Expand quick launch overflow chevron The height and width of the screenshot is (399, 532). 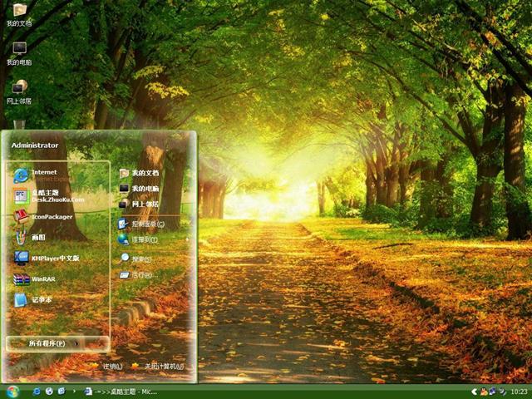point(74,392)
